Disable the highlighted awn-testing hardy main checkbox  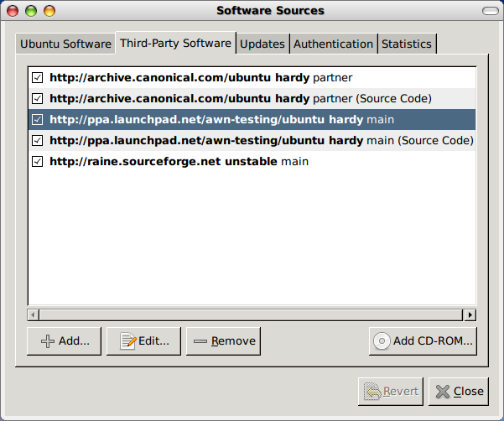click(x=37, y=120)
